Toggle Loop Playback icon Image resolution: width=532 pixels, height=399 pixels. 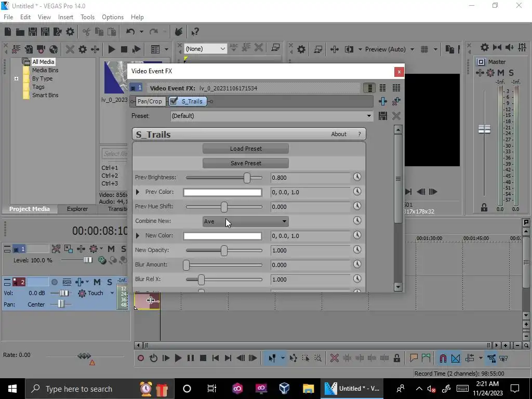click(153, 358)
